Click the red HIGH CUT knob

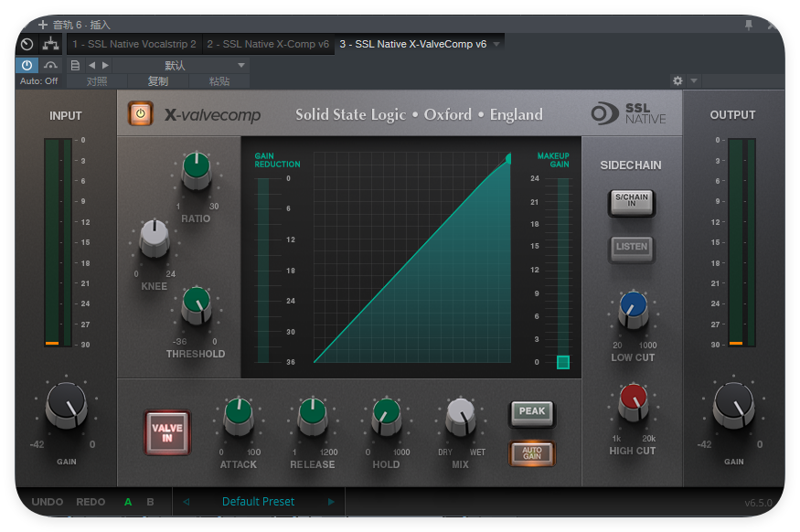pyautogui.click(x=634, y=402)
